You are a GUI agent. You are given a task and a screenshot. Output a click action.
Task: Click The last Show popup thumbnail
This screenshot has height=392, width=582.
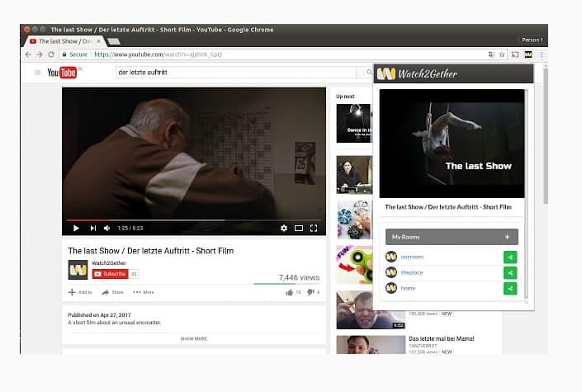pos(452,144)
